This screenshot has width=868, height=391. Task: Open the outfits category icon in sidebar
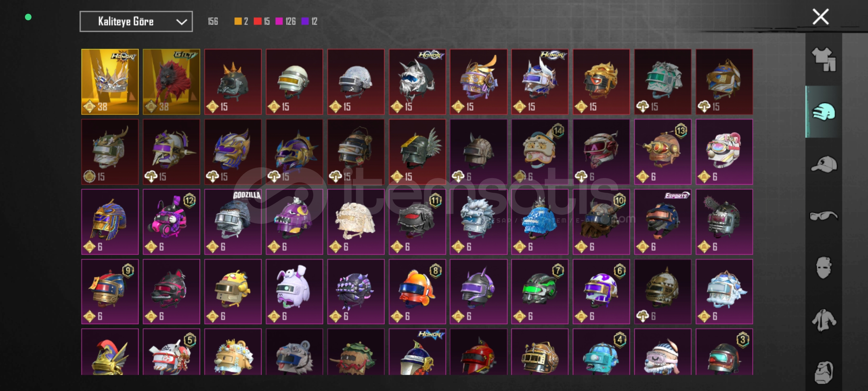coord(824,59)
